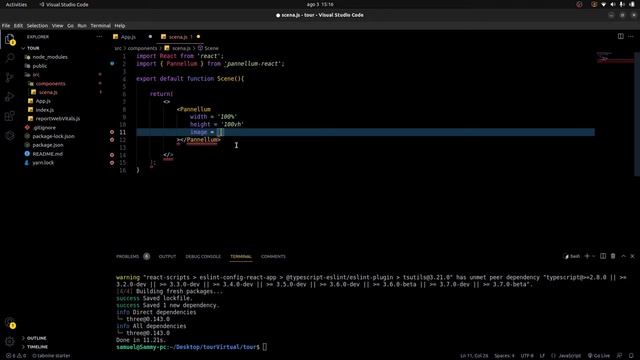Open the Accounts menu in the activity bar

point(10,322)
